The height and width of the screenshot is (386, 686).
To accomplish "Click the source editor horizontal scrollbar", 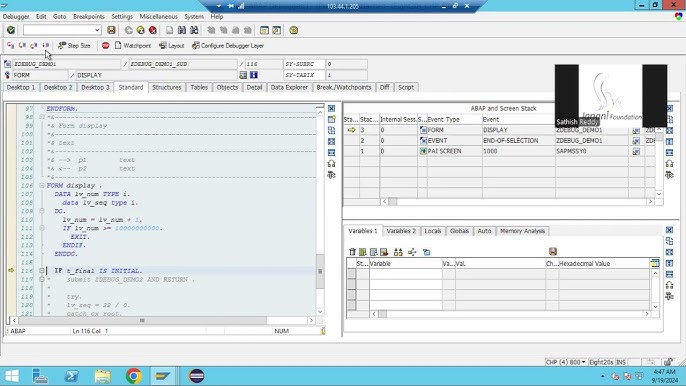I will (x=142, y=320).
